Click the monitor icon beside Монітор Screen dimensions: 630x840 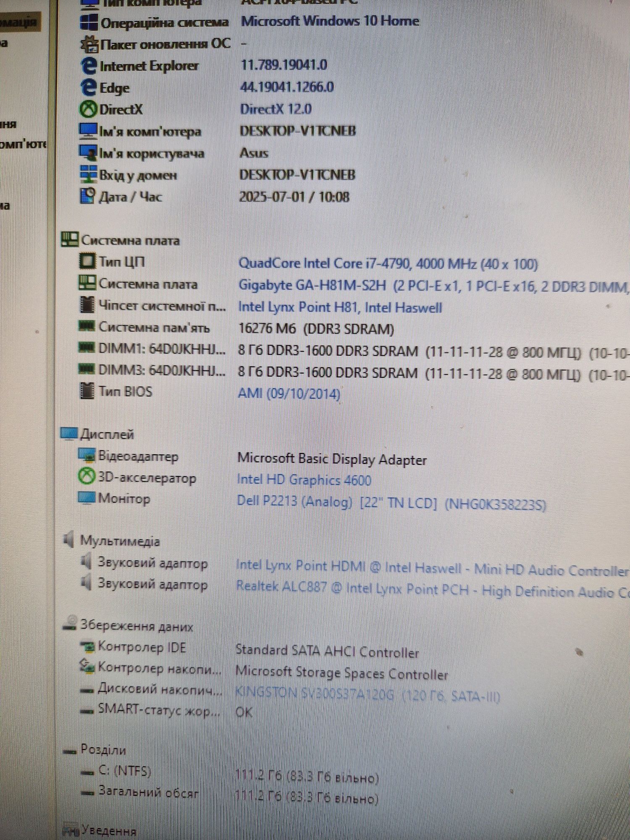(x=87, y=498)
